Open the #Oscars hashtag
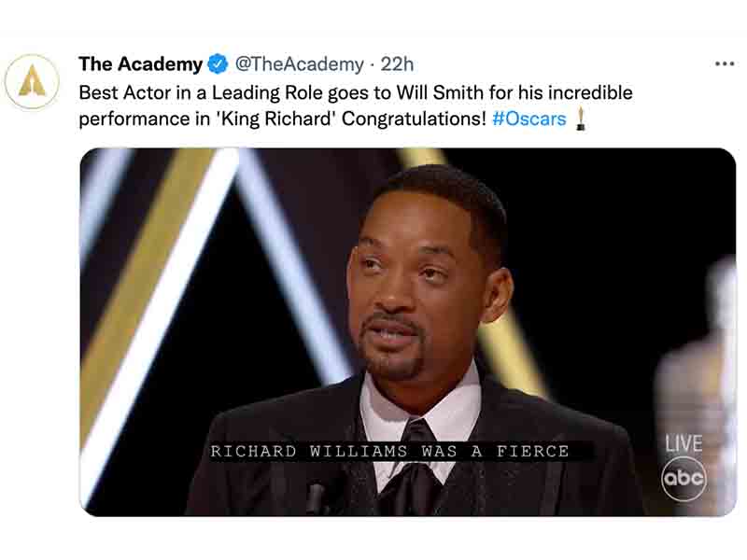The image size is (747, 560). click(529, 119)
